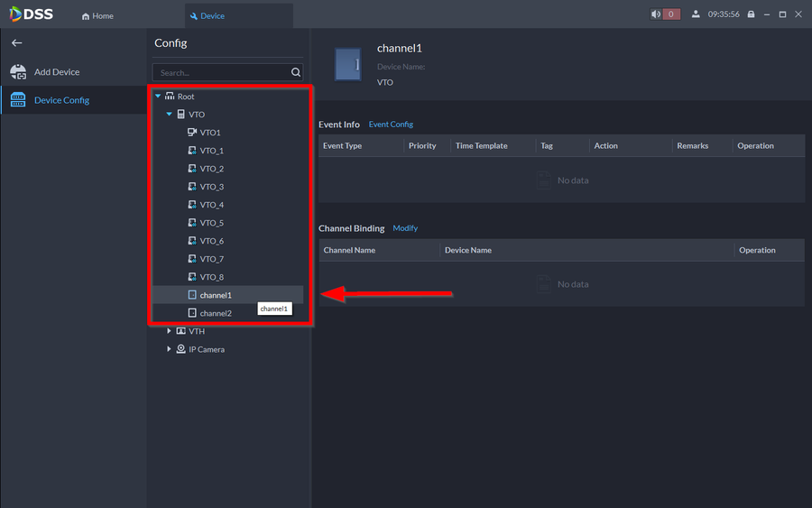Click the Time Template column header
Screen dimensions: 812x508
coord(482,146)
